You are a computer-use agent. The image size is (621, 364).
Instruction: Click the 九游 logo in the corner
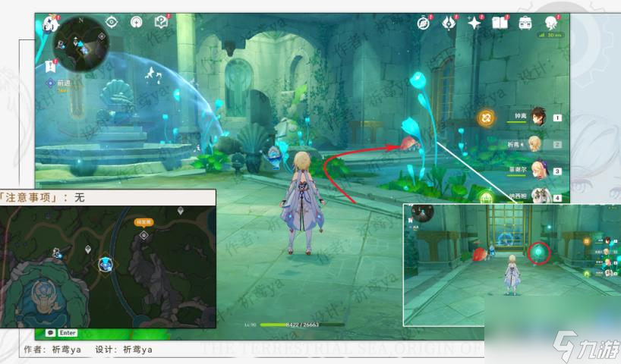[x=587, y=347]
